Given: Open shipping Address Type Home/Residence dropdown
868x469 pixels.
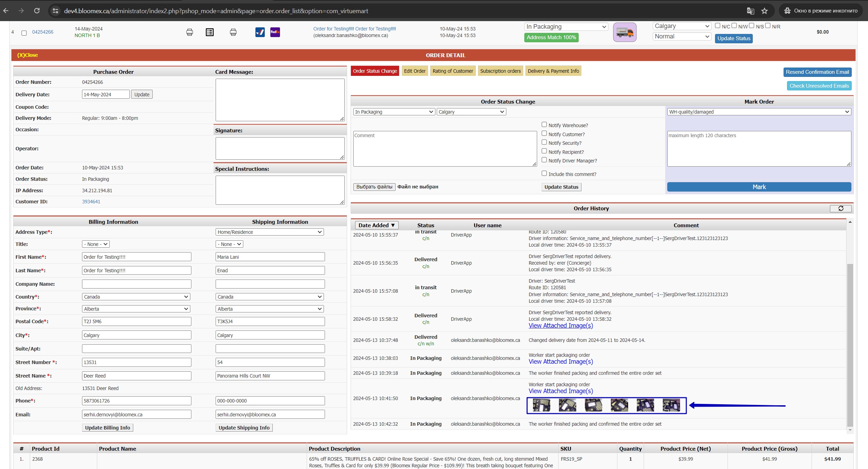Looking at the screenshot, I should tap(270, 232).
